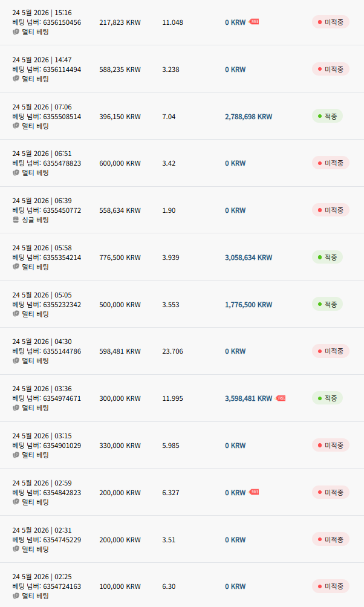Select bet row dated 24 5월 2026 02:31
This screenshot has height=607, width=364.
[x=182, y=539]
